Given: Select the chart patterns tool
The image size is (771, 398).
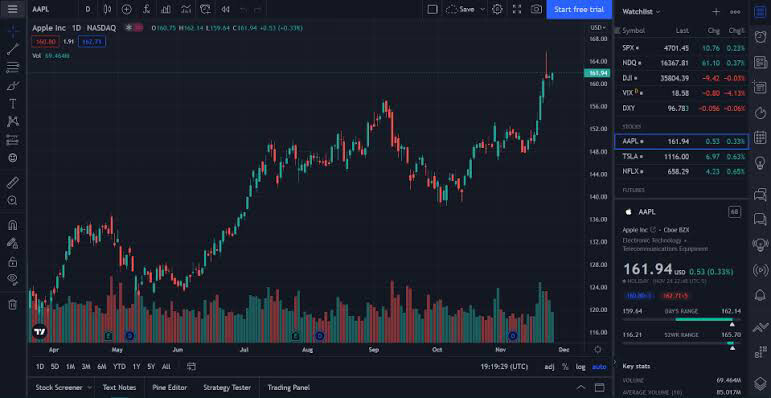Looking at the screenshot, I should [x=13, y=122].
